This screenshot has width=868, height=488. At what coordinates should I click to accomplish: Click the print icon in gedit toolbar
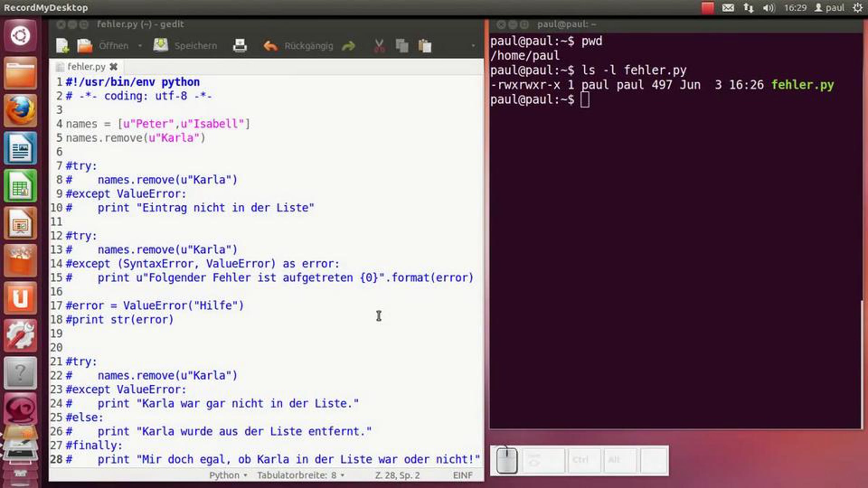[240, 46]
